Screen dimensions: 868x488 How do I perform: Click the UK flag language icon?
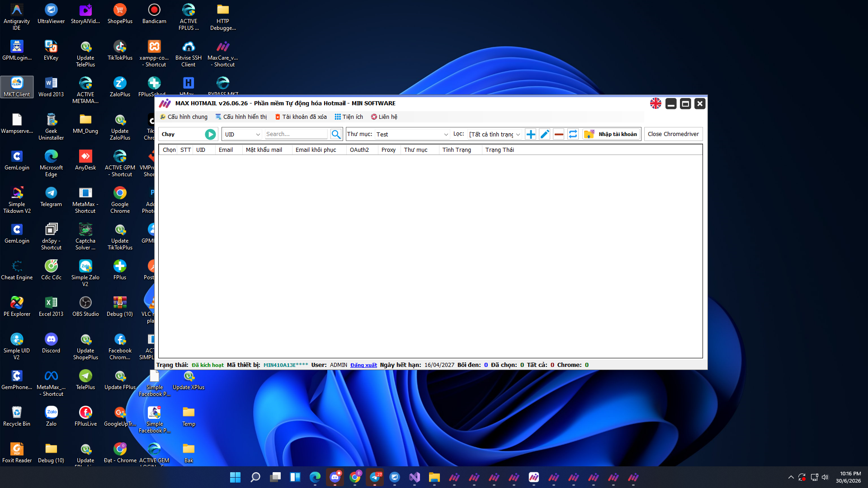(656, 103)
